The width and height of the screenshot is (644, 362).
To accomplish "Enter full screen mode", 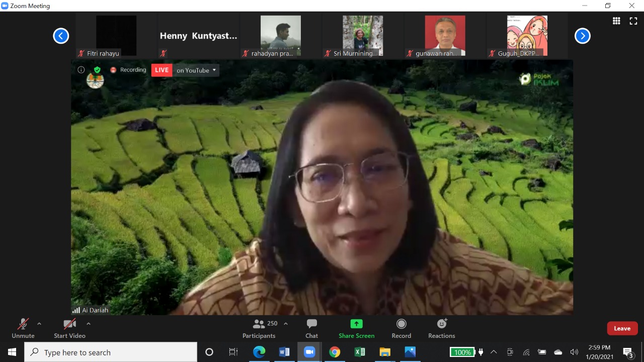I will pyautogui.click(x=633, y=21).
